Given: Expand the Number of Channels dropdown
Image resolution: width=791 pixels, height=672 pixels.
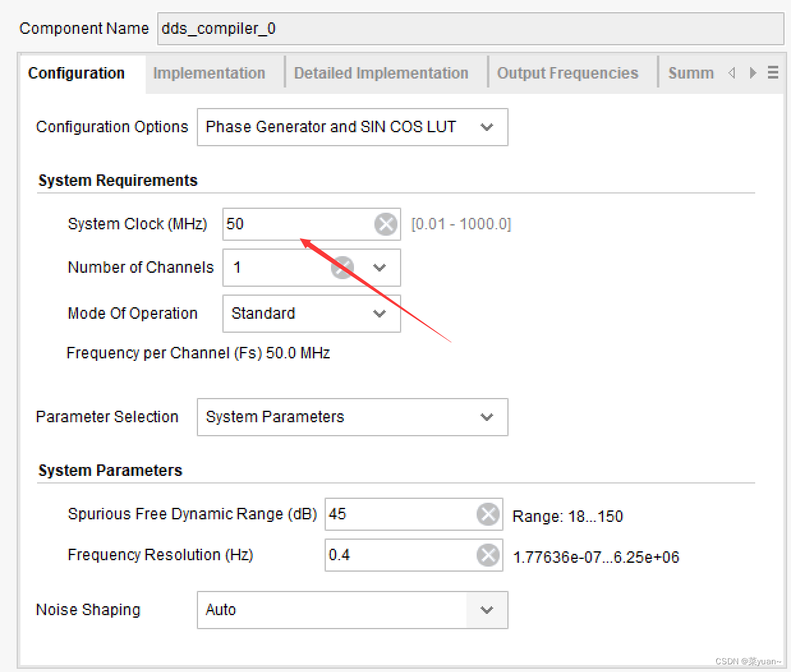Looking at the screenshot, I should [x=380, y=268].
